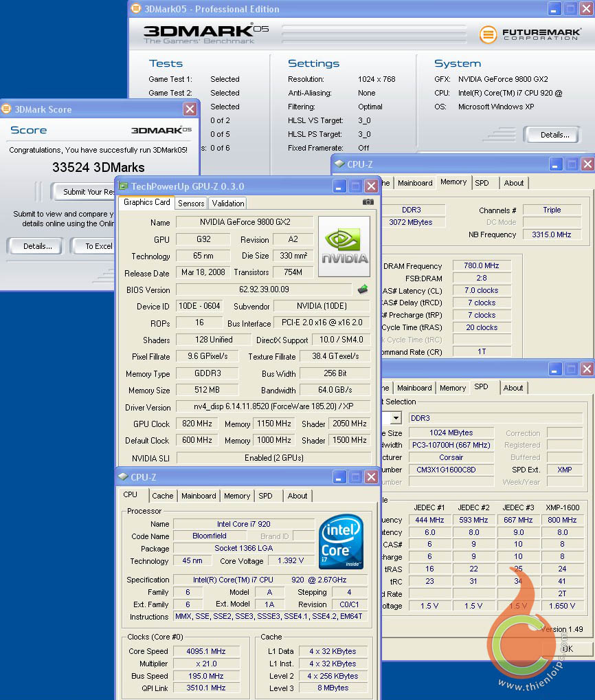Click the Corsair manufacturer value

coord(451,457)
